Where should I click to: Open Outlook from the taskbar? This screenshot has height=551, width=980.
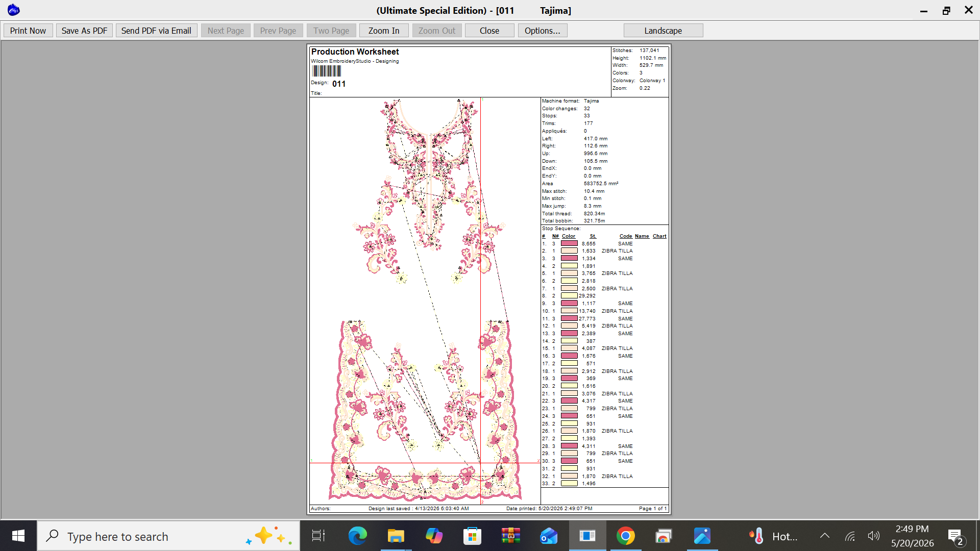pyautogui.click(x=549, y=536)
